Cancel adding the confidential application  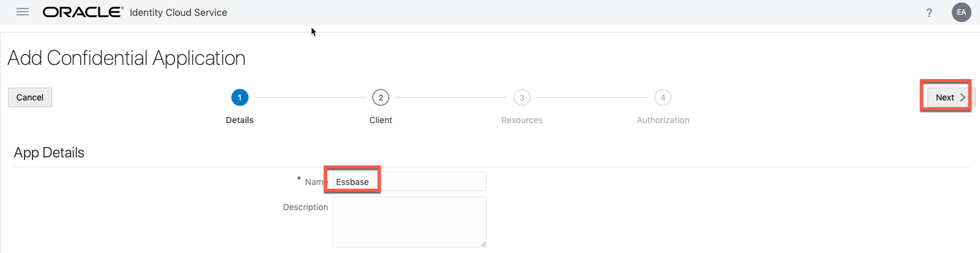coord(30,97)
